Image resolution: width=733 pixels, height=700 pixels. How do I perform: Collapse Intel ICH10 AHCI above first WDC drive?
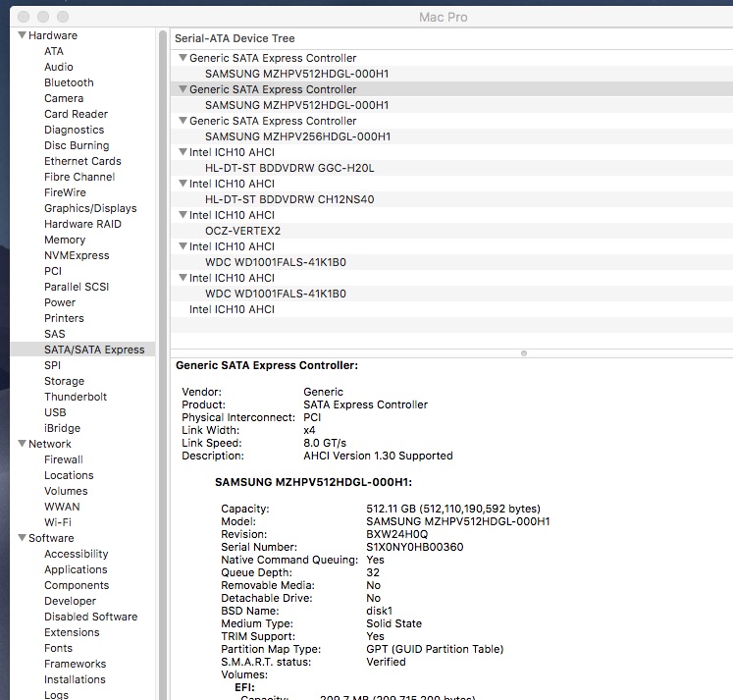click(x=183, y=246)
